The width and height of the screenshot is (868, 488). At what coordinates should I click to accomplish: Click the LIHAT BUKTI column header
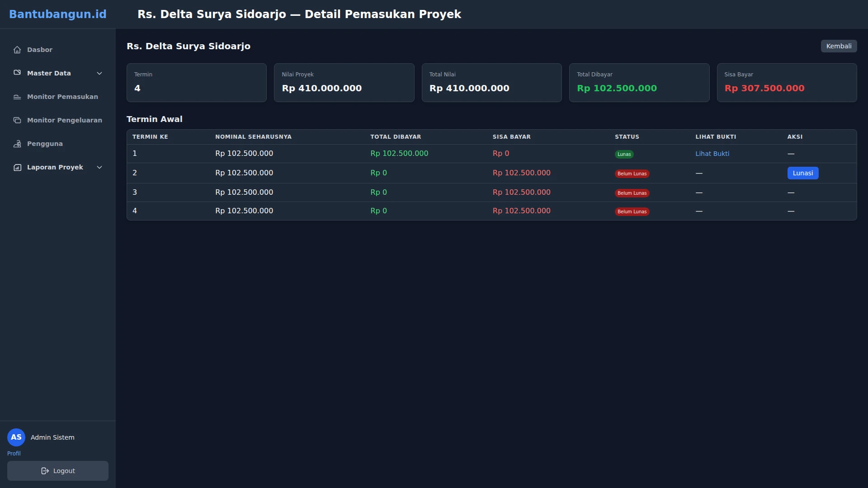pos(716,136)
